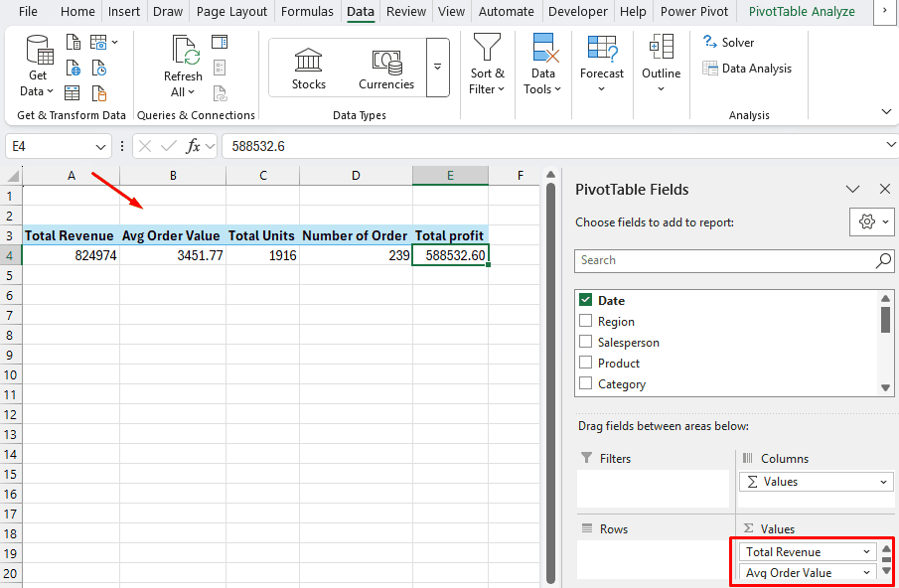This screenshot has height=588, width=899.
Task: Switch to the Power Pivot tab
Action: click(693, 12)
